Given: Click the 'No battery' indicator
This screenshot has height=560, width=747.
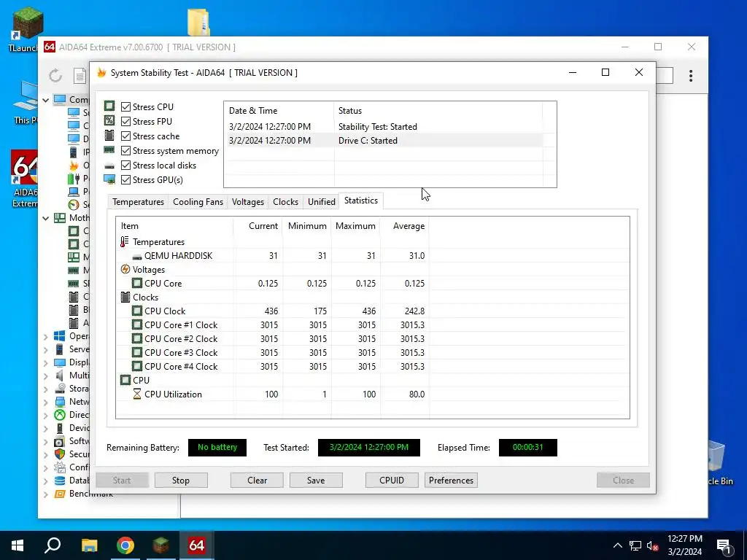Looking at the screenshot, I should [217, 447].
